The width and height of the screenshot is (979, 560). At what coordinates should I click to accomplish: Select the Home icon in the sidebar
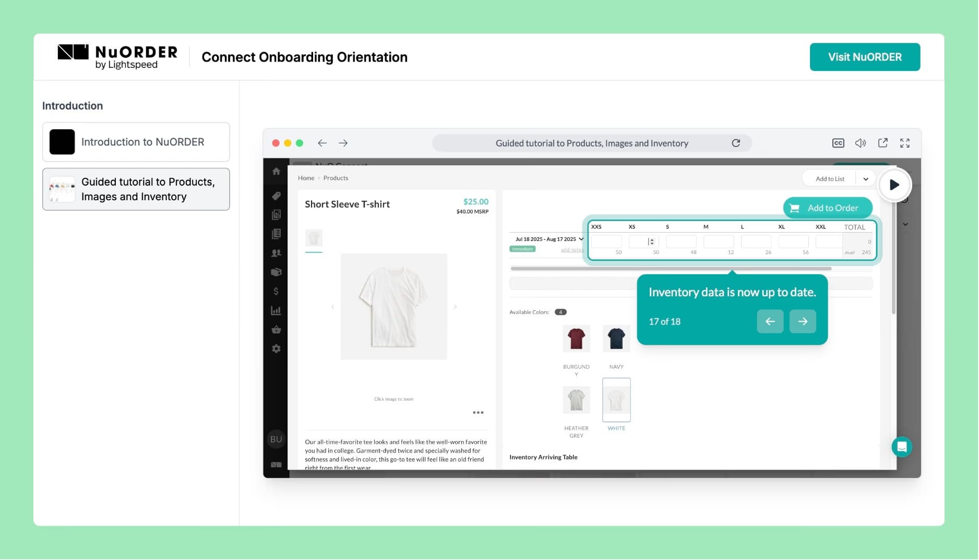277,171
